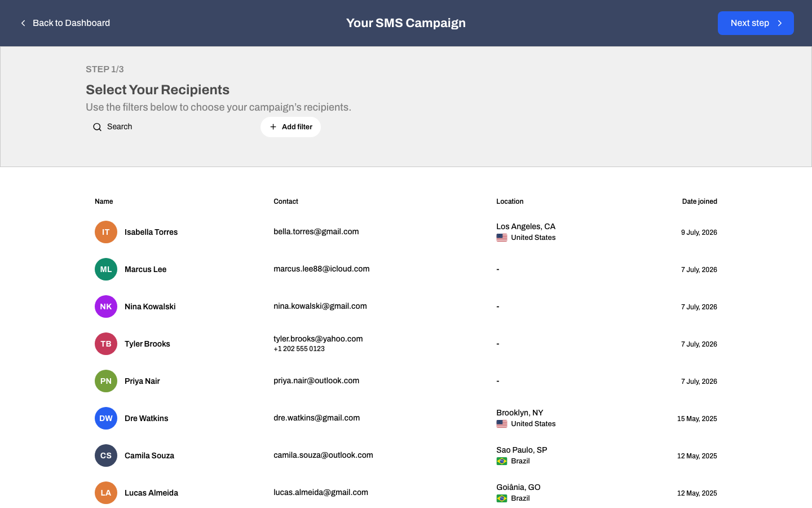Click the magnifier search icon
812x508 pixels.
click(x=97, y=127)
